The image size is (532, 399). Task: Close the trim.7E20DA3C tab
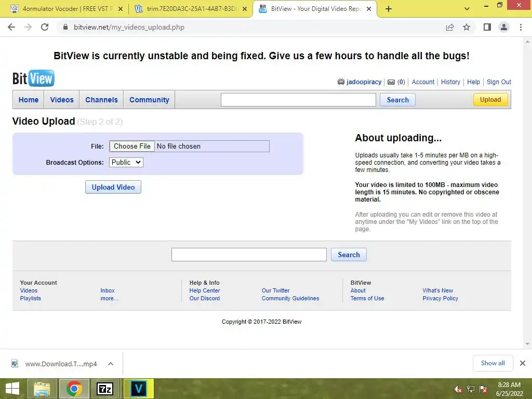[x=245, y=9]
